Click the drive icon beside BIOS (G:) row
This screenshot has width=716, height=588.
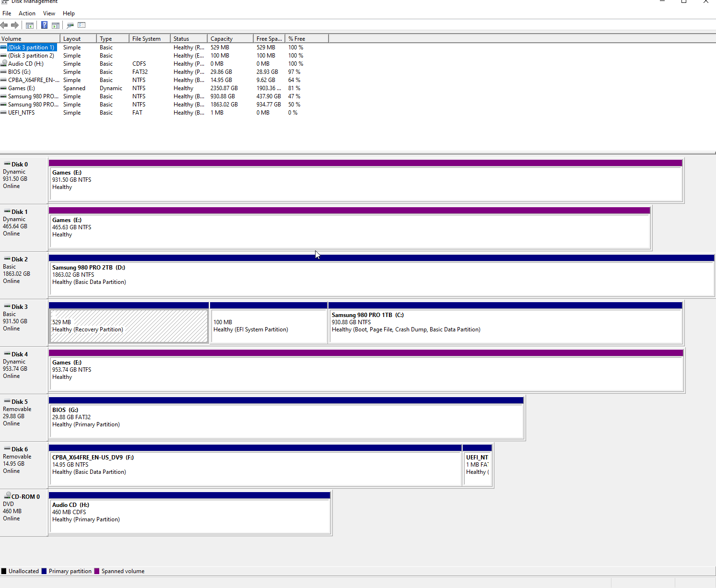4,72
